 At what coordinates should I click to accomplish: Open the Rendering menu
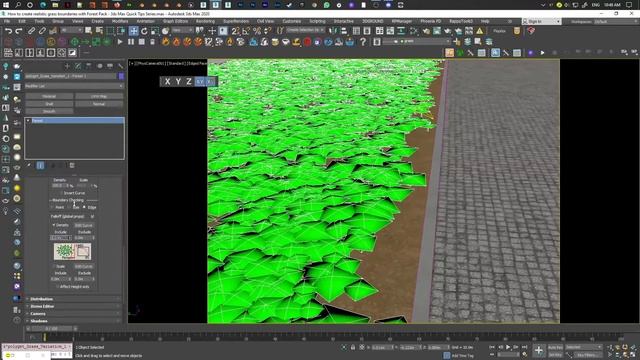point(205,21)
